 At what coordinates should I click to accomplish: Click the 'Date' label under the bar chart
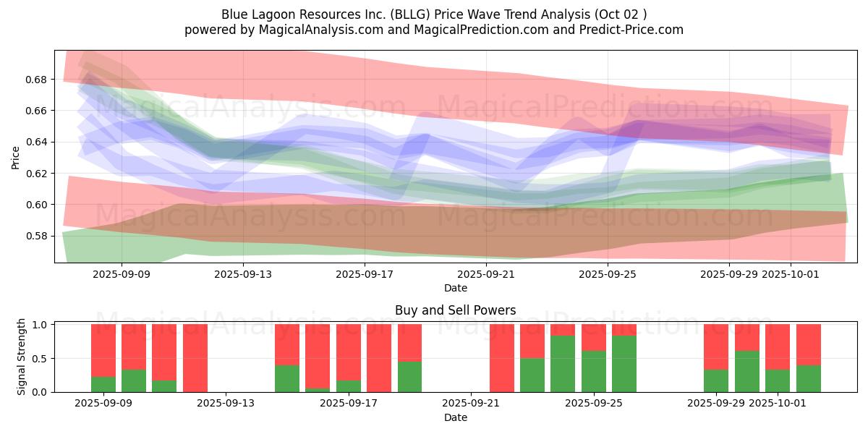(x=455, y=417)
